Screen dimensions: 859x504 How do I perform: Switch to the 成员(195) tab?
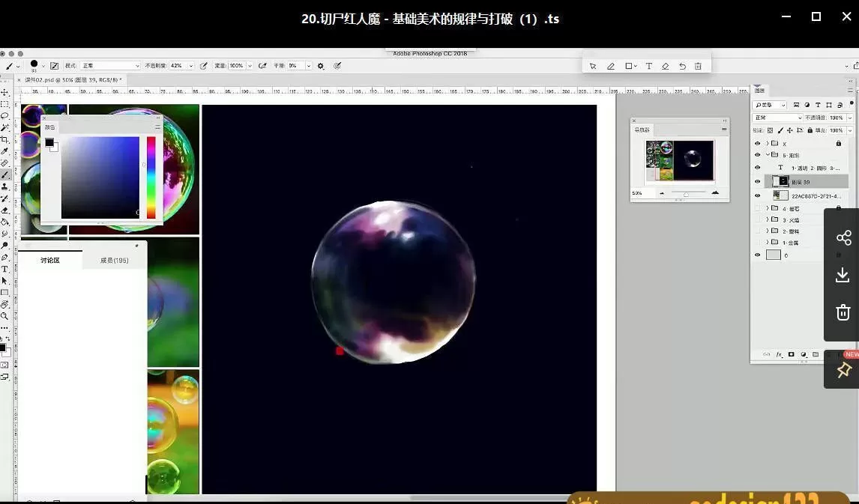coord(115,261)
